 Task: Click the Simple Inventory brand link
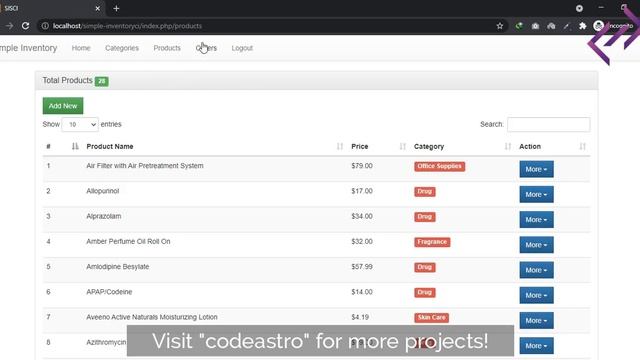click(28, 48)
